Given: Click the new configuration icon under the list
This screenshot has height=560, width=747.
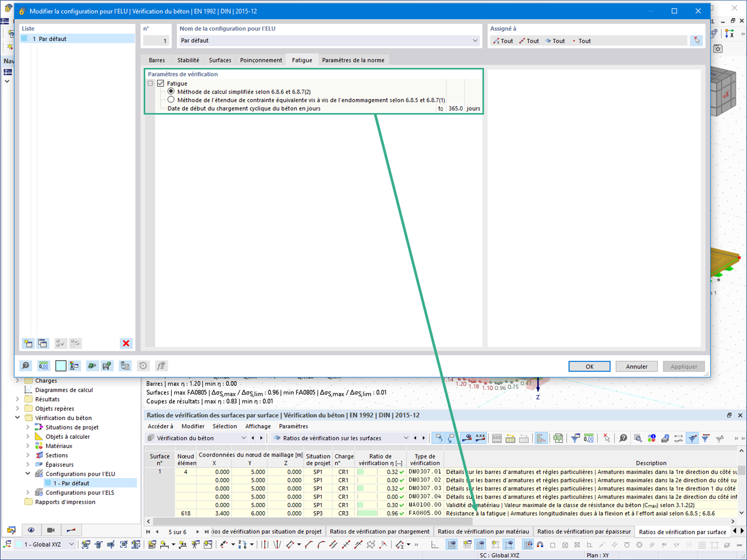Looking at the screenshot, I should point(28,343).
